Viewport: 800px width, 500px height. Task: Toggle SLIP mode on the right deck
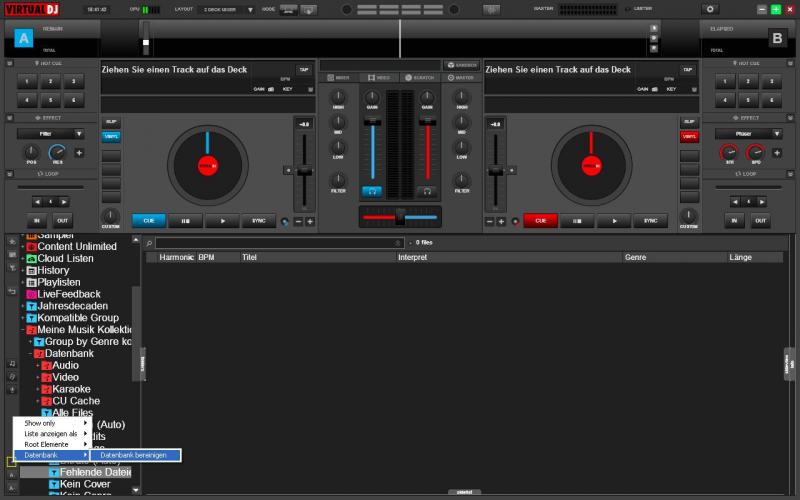click(x=689, y=121)
